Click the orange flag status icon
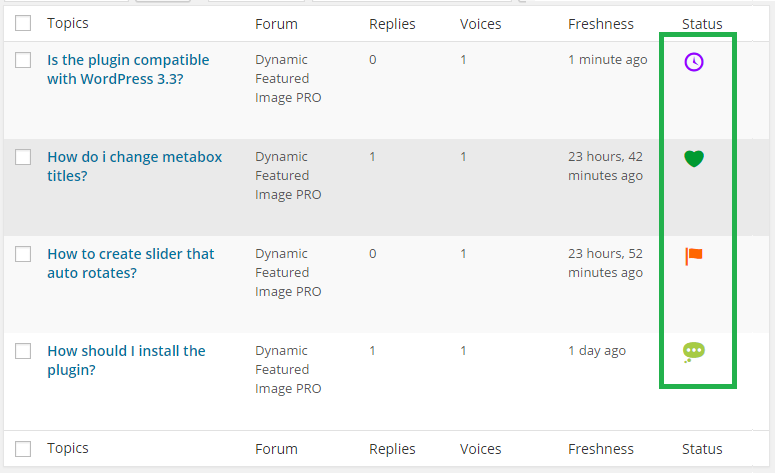This screenshot has height=473, width=775. (694, 256)
